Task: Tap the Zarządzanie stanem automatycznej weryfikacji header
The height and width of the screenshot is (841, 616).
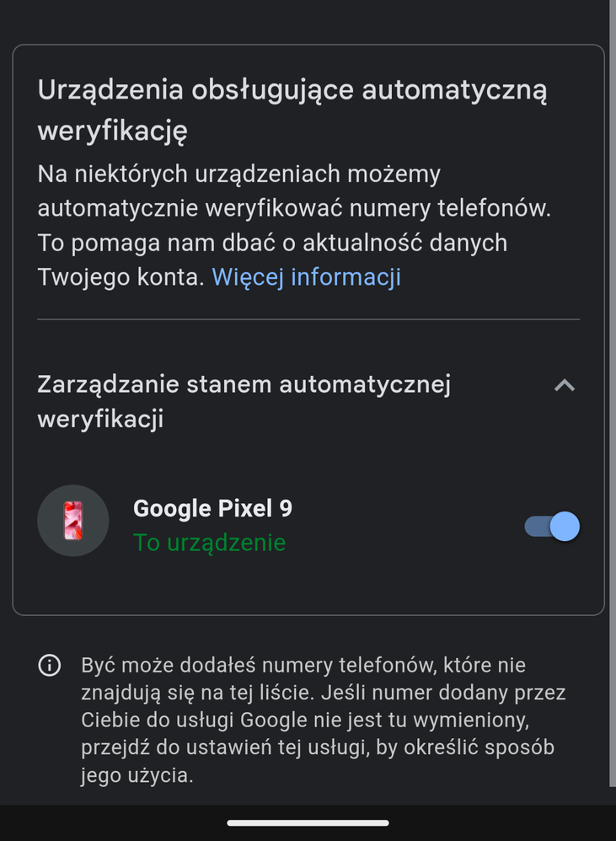Action: point(244,401)
